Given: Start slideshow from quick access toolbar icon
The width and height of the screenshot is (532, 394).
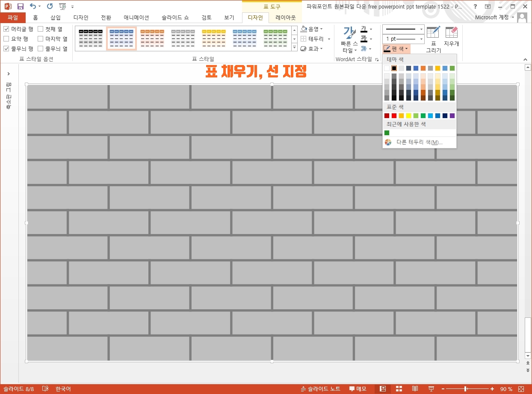Looking at the screenshot, I should pyautogui.click(x=63, y=6).
